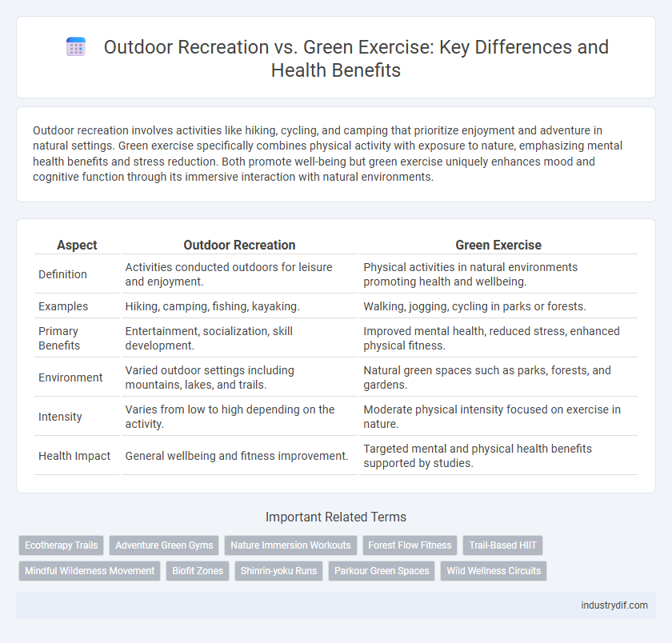Open the Adventure Green Gyms tag

[164, 545]
